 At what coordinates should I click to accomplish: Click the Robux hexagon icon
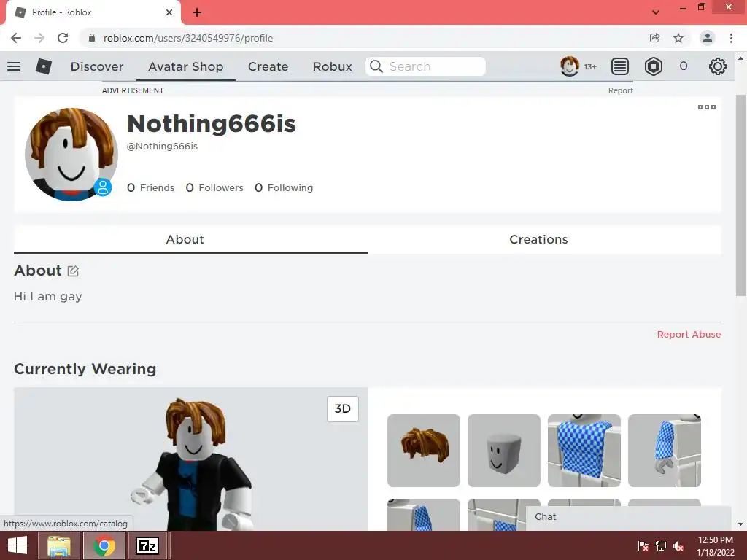[653, 66]
